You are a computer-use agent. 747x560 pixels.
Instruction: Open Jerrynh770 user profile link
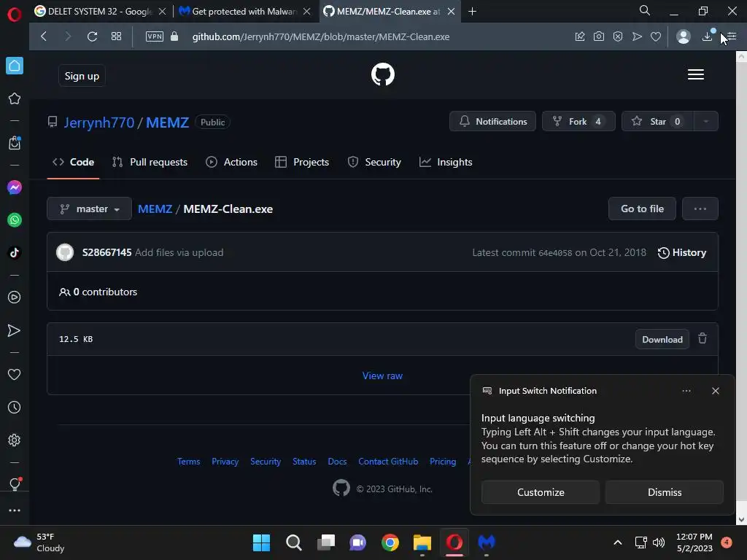click(99, 122)
